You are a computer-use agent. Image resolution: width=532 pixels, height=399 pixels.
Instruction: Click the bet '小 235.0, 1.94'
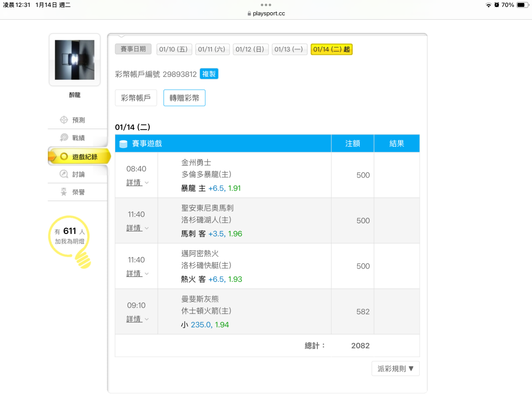click(x=205, y=325)
